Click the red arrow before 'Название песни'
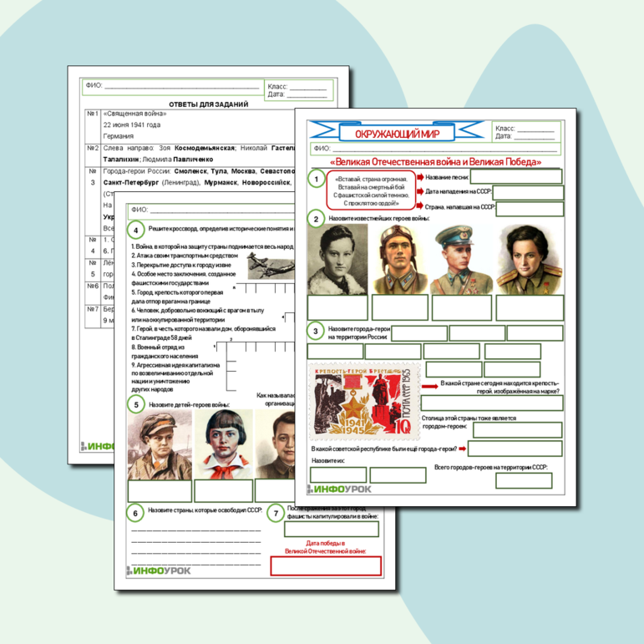The height and width of the screenshot is (644, 644). point(419,177)
